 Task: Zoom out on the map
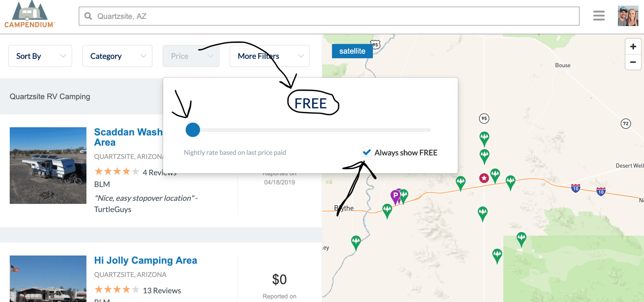tap(633, 62)
